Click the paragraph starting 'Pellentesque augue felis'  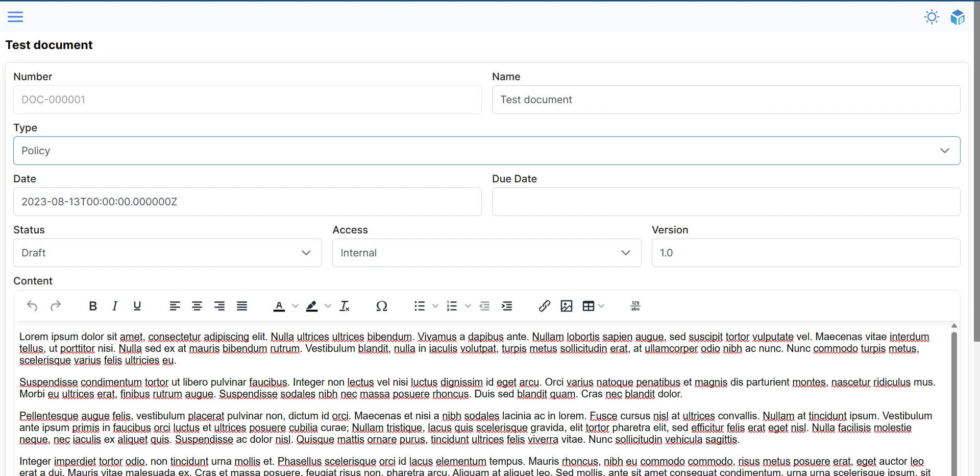pos(476,427)
